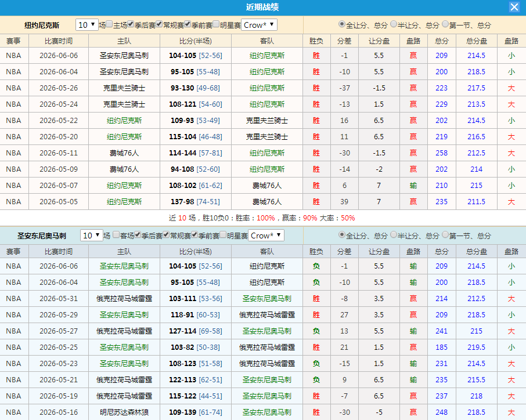
Task: Click the 大率 50% figure in the summary line
Action: pyautogui.click(x=348, y=218)
